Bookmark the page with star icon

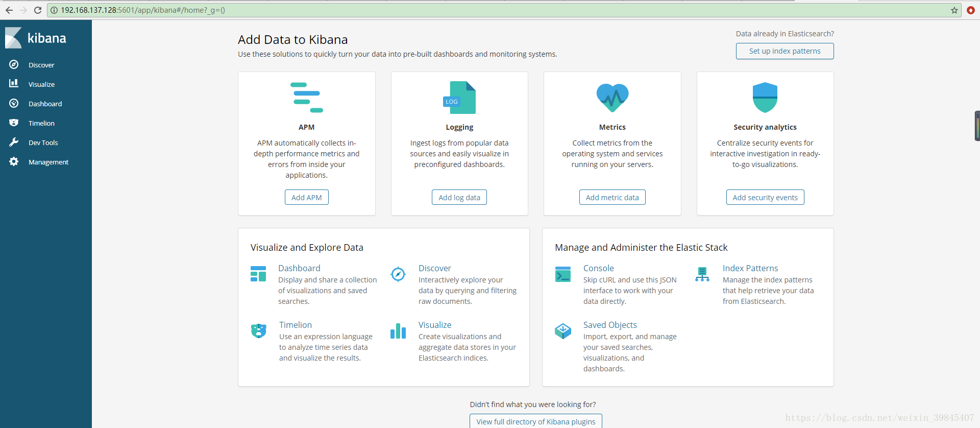[954, 10]
